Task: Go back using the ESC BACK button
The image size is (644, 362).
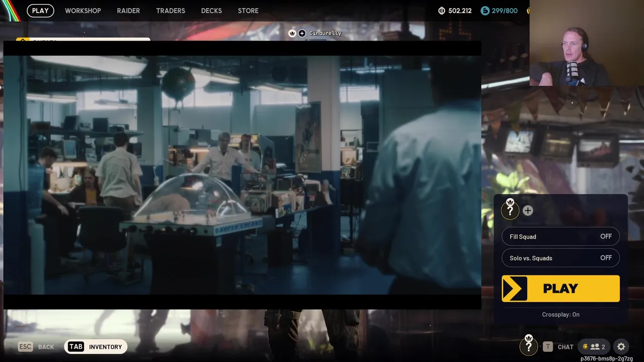Action: point(36,346)
